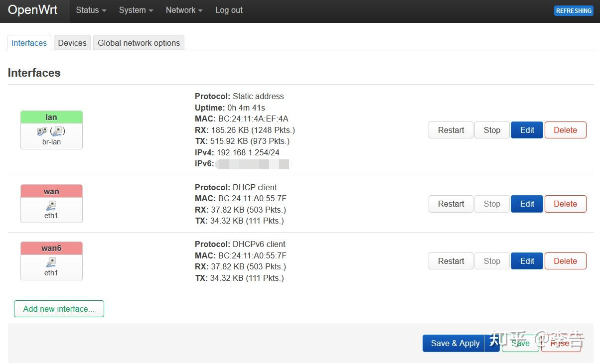Click the wan6 status box
This screenshot has height=364, width=600.
tap(51, 248)
